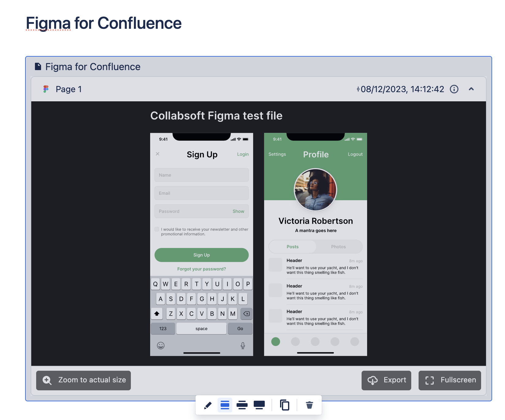Click Show in the password field
Screen dimensions: 505x420
[x=238, y=211]
